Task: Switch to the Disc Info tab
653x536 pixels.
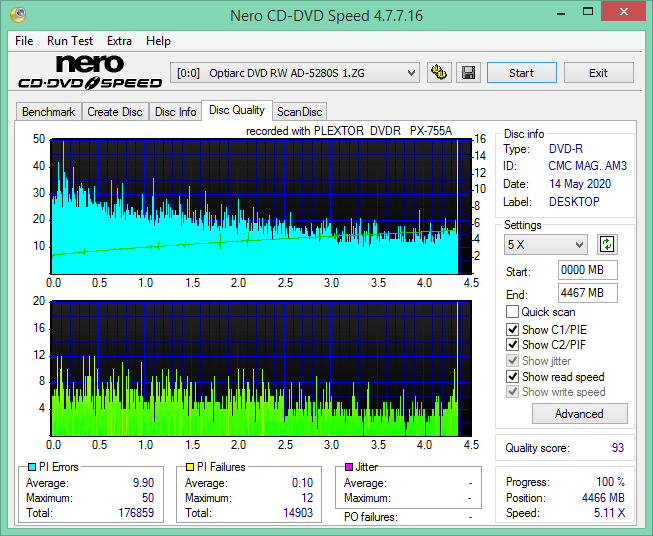Action: pyautogui.click(x=175, y=112)
